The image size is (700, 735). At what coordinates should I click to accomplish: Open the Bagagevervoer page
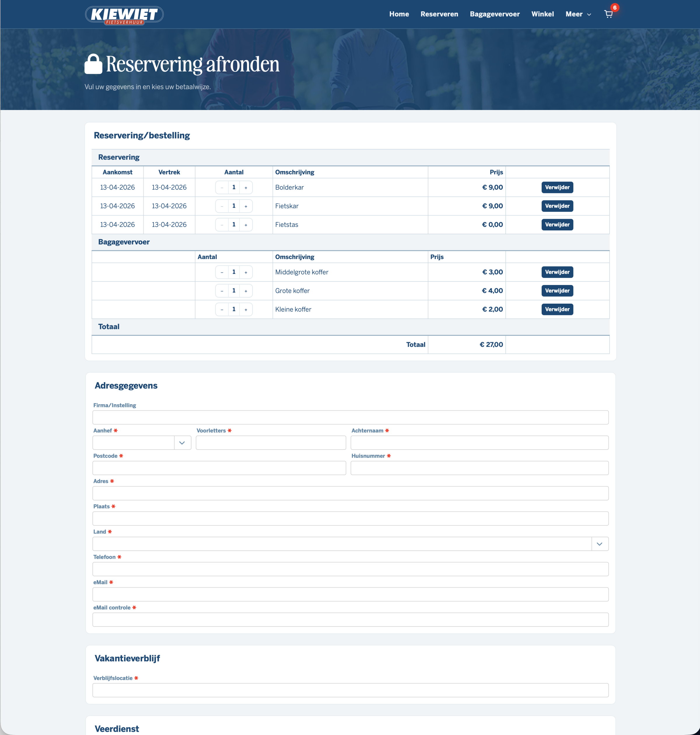click(495, 14)
